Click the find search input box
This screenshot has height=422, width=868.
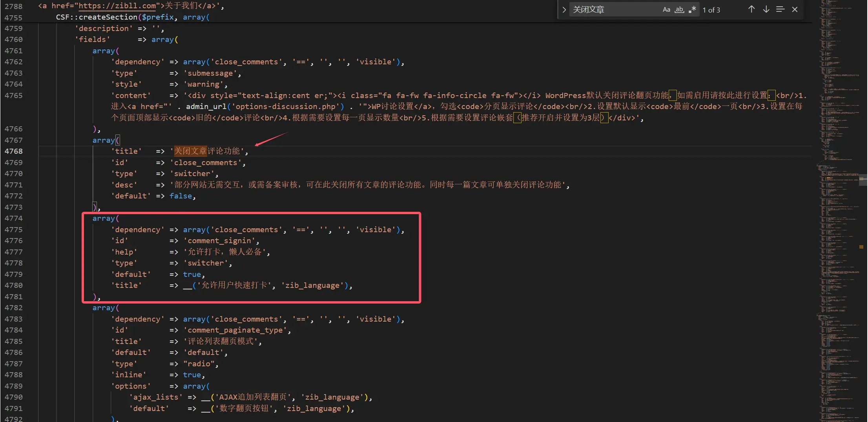(x=614, y=10)
